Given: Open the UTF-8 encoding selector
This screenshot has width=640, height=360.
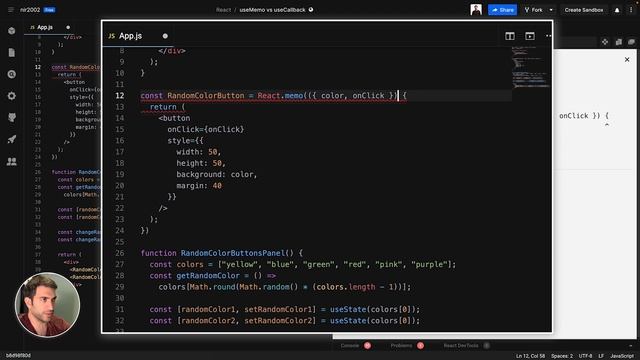Looking at the screenshot, I should point(585,356).
